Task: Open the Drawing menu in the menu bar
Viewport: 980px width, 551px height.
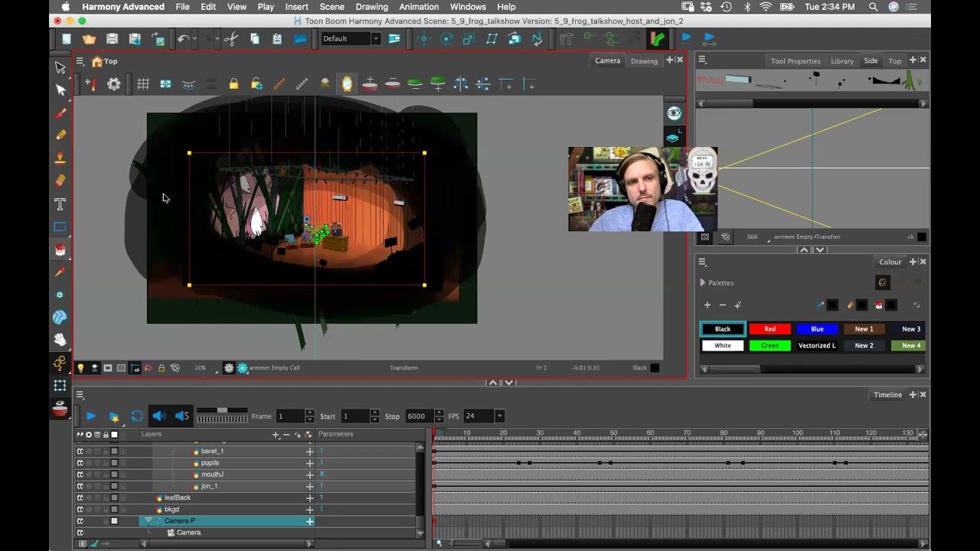Action: [371, 7]
